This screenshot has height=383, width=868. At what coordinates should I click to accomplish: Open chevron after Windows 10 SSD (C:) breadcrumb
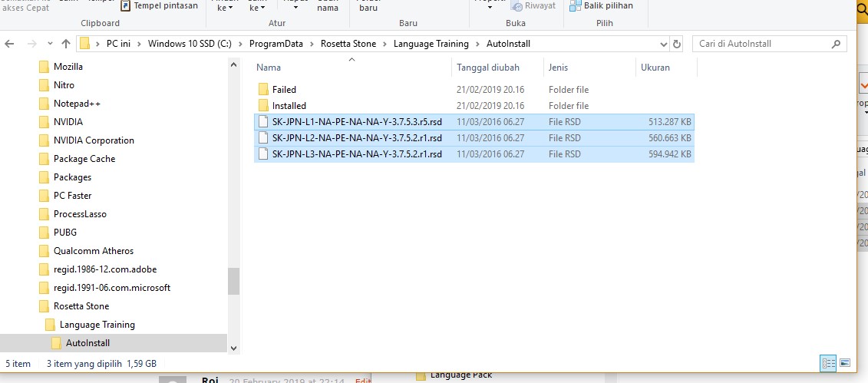(x=241, y=45)
